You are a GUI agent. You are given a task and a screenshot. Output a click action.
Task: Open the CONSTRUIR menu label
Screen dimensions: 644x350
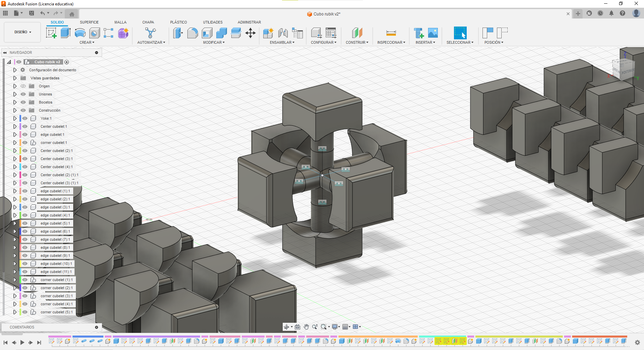[357, 42]
